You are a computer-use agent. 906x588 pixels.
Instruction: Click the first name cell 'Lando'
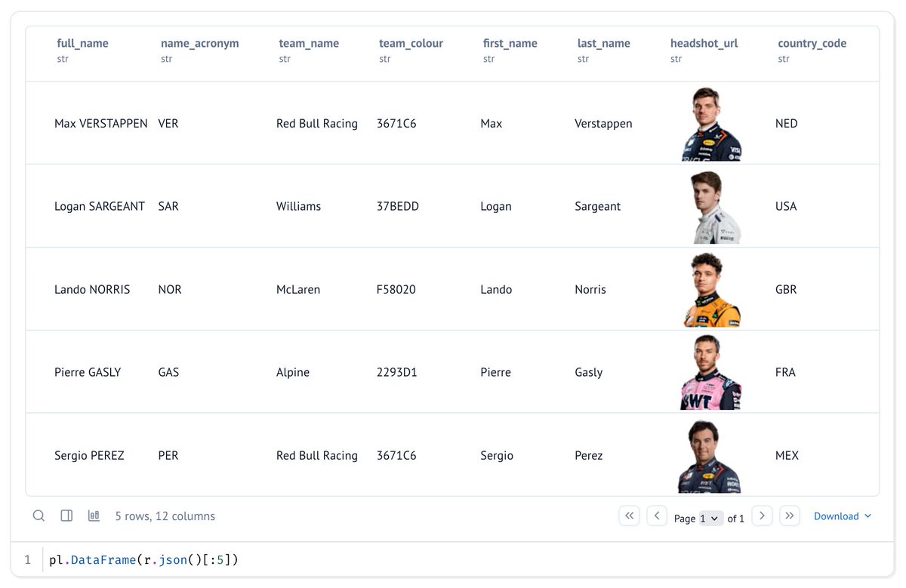pyautogui.click(x=496, y=289)
